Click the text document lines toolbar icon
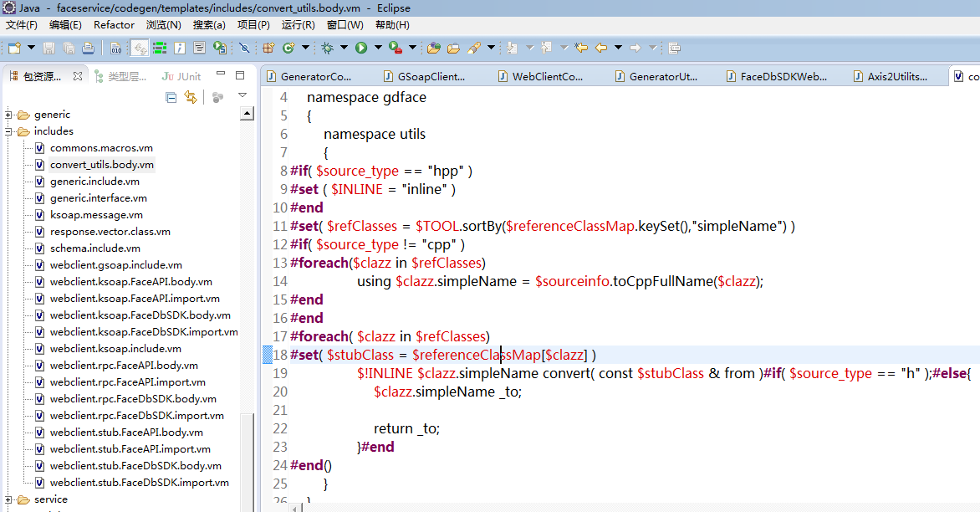The width and height of the screenshot is (980, 512). point(199,49)
